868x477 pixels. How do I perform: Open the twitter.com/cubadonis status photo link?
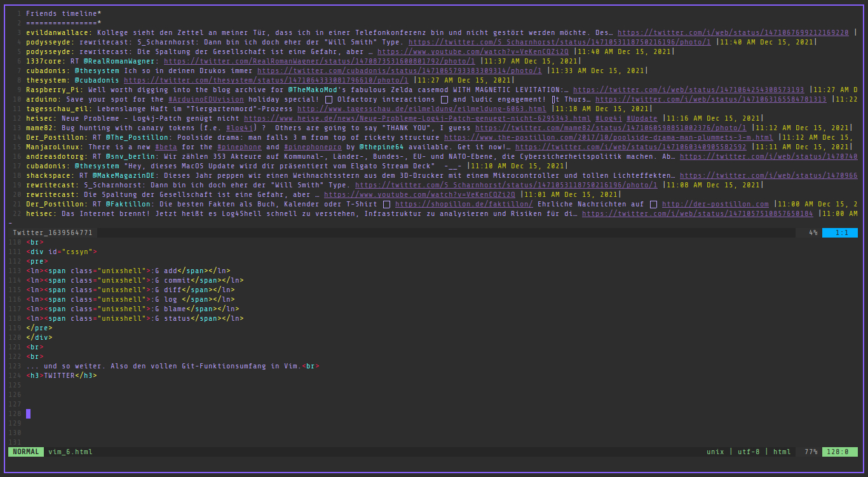point(399,71)
